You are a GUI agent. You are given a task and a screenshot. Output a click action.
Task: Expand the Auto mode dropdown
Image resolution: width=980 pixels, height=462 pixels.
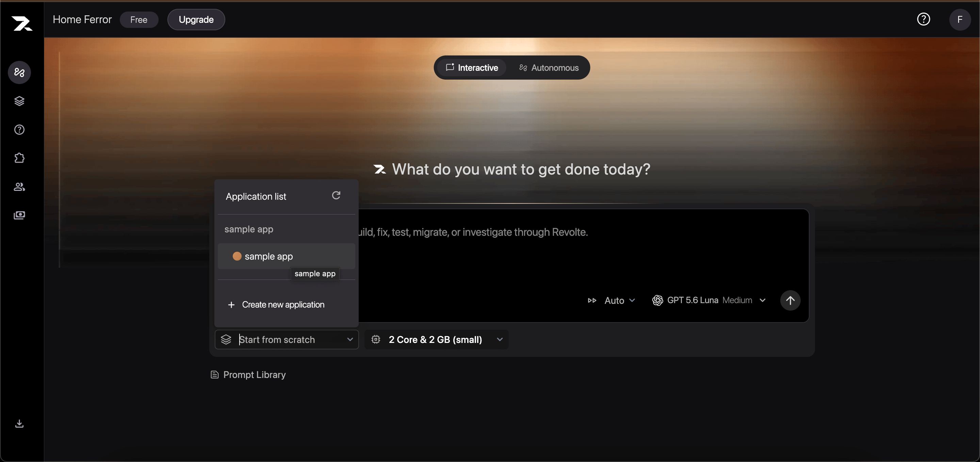[619, 300]
